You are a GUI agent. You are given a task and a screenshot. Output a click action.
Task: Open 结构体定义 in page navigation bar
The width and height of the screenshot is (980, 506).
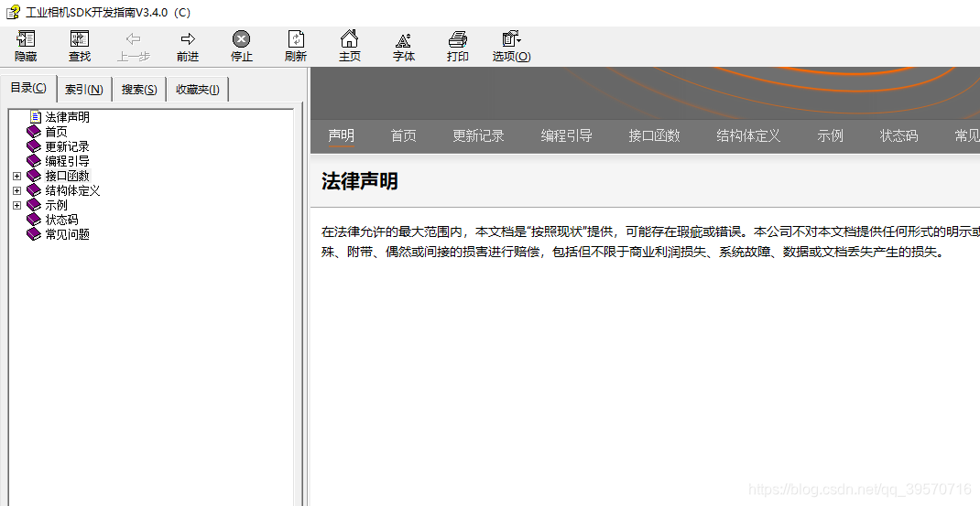click(x=749, y=135)
